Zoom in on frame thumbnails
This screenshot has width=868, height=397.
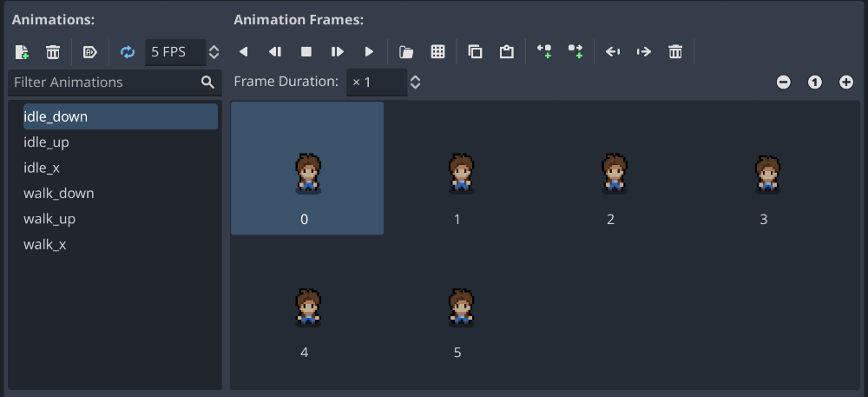pyautogui.click(x=845, y=83)
